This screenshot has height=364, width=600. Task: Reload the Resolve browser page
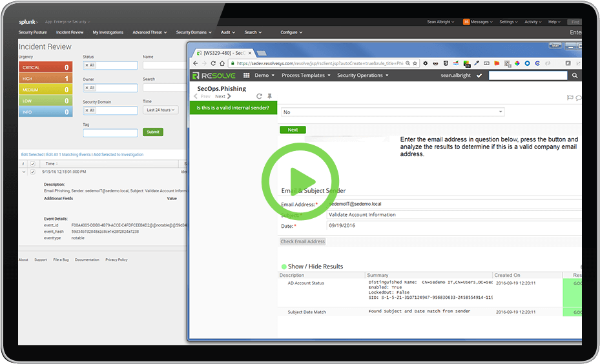click(213, 63)
